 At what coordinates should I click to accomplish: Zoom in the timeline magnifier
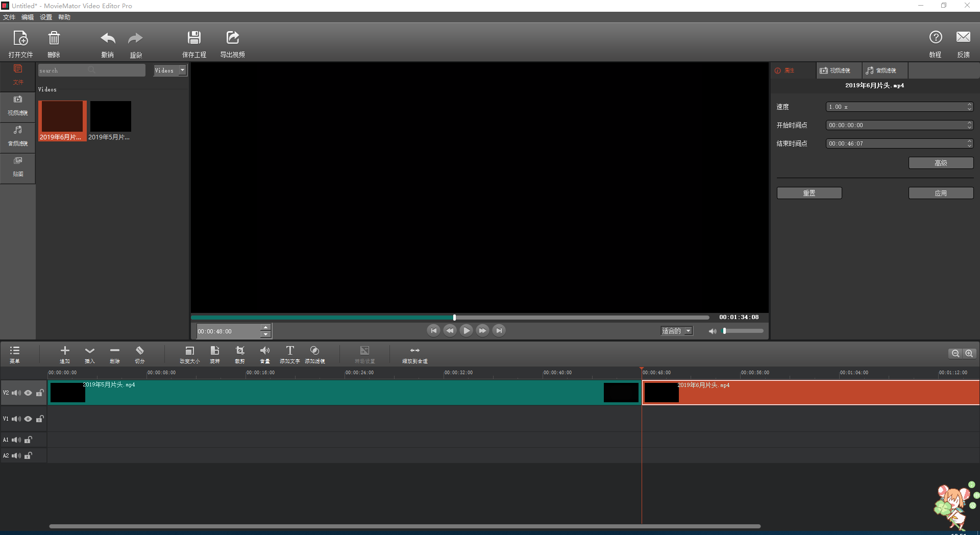tap(969, 353)
